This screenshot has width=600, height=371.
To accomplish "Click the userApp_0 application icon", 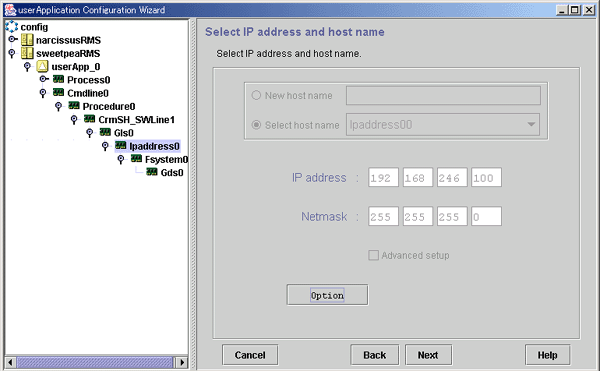I will pyautogui.click(x=42, y=66).
